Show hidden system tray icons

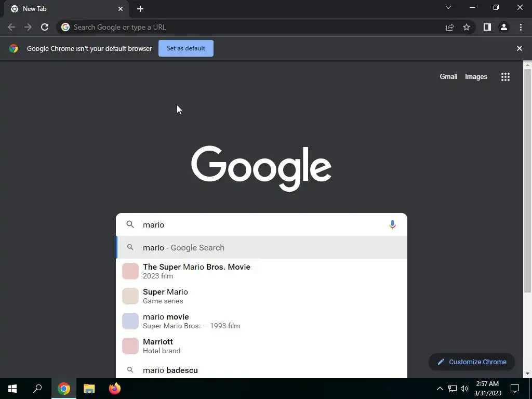(440, 389)
